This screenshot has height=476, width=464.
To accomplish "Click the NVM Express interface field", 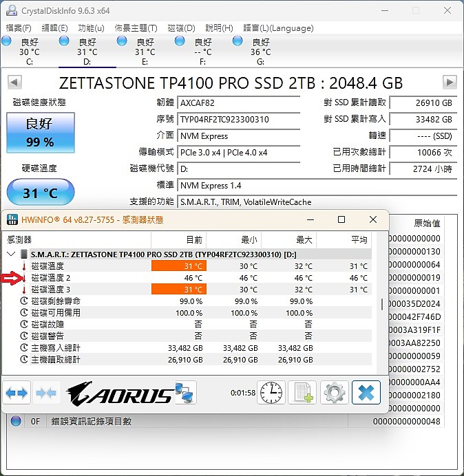I will point(238,136).
